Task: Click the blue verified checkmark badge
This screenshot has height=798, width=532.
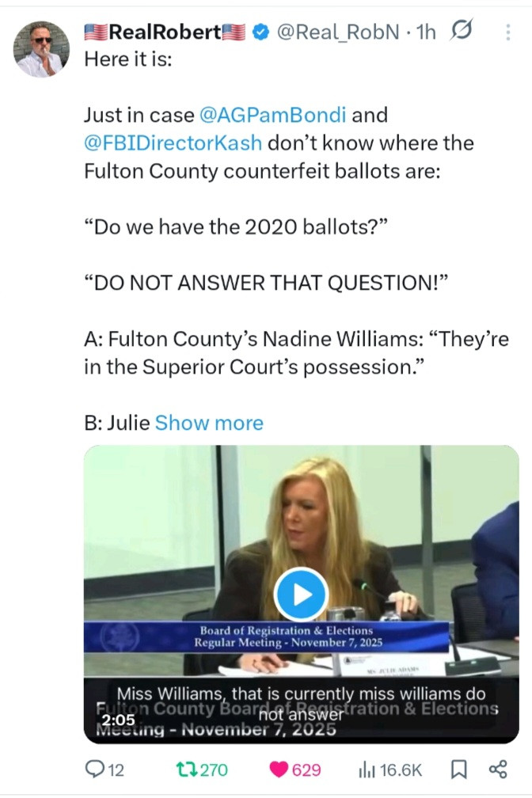Action: 261,32
